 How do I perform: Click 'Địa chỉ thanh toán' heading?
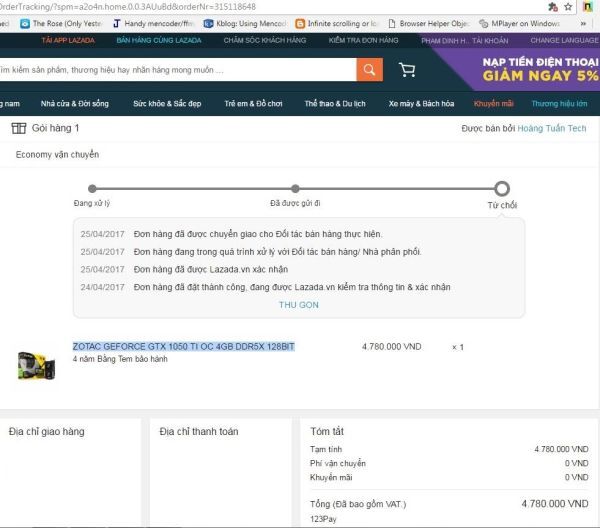coord(199,432)
